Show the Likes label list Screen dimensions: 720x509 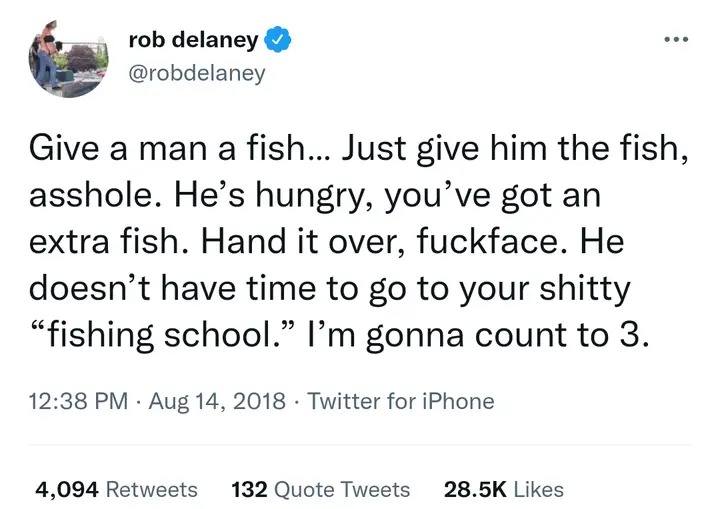point(539,489)
